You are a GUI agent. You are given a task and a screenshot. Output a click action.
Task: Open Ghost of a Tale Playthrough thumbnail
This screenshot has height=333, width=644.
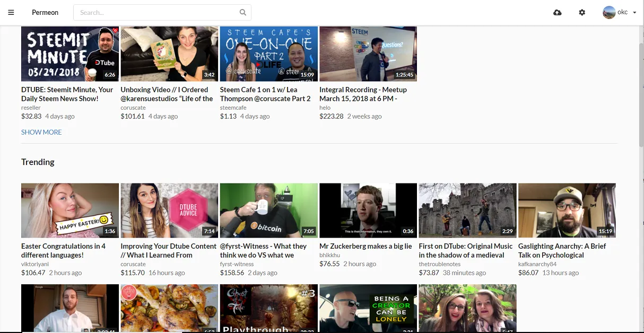click(269, 308)
